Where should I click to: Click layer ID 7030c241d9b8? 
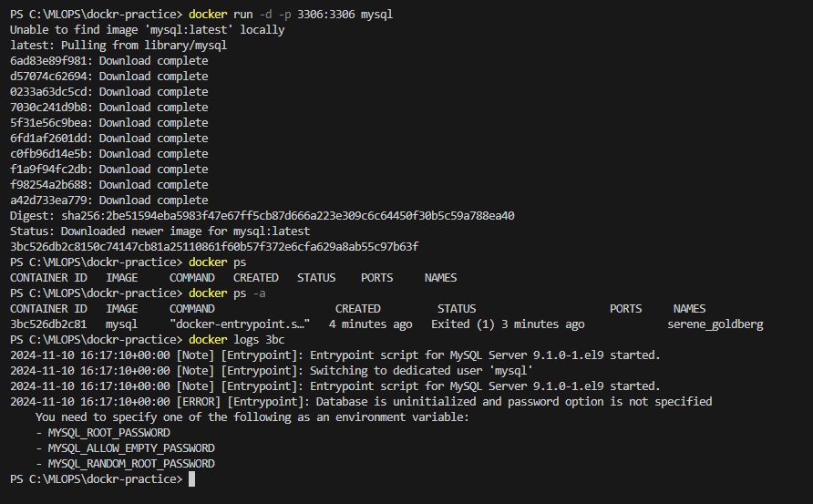tap(48, 108)
